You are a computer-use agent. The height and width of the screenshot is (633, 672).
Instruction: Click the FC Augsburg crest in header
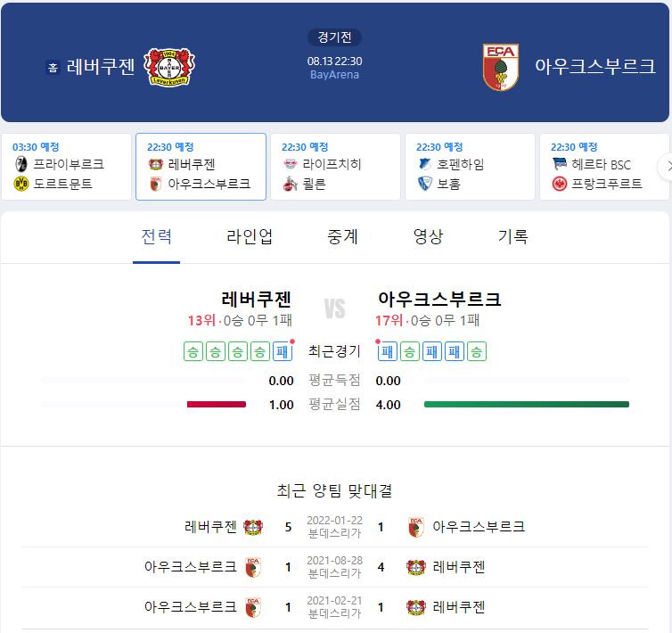pos(500,67)
